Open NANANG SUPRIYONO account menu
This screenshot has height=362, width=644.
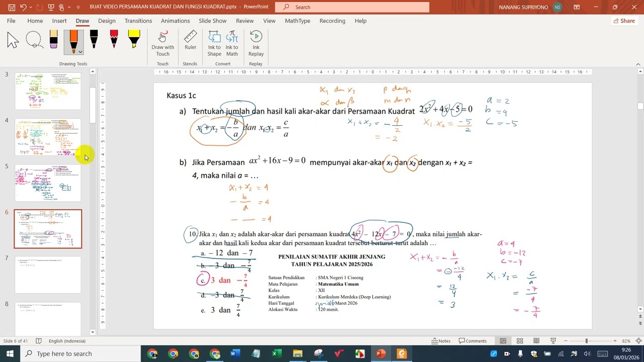point(530,7)
